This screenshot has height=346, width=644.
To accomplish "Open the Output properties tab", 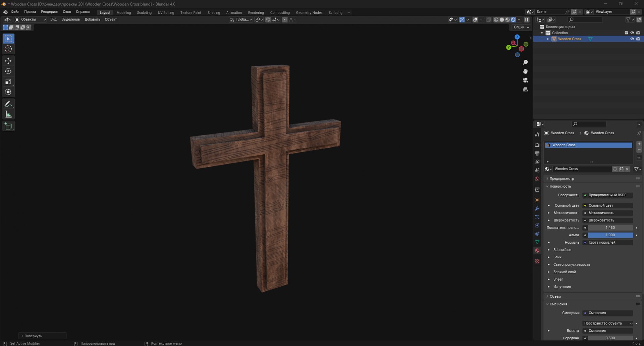I will (537, 153).
